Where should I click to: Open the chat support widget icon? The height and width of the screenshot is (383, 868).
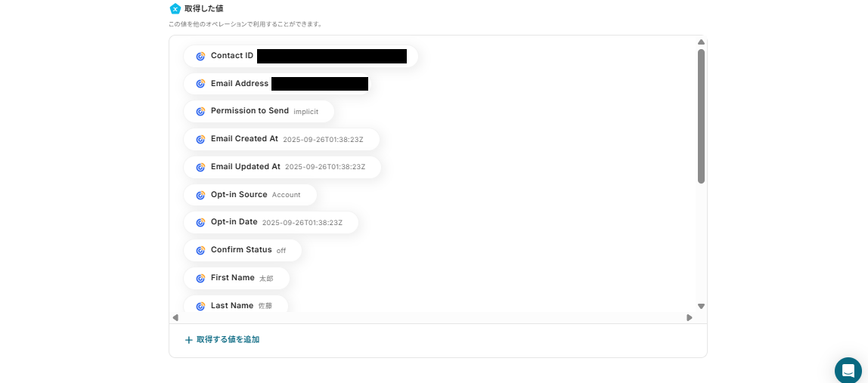coord(848,370)
